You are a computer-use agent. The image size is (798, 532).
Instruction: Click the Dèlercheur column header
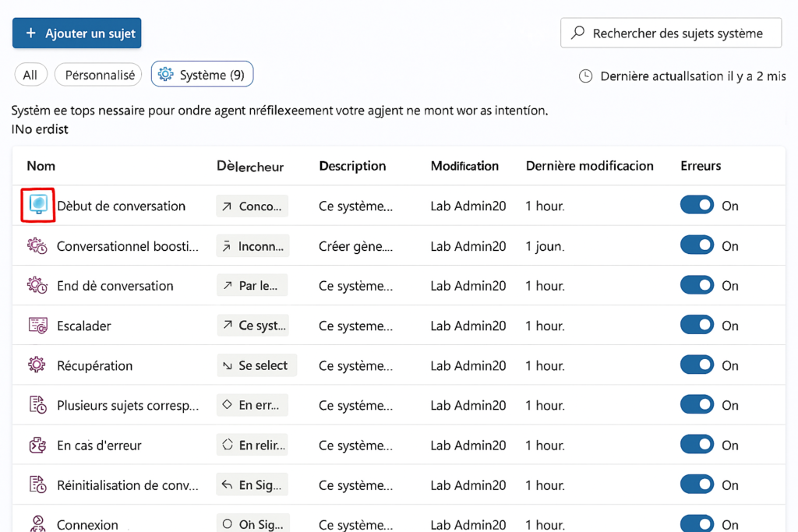(250, 167)
